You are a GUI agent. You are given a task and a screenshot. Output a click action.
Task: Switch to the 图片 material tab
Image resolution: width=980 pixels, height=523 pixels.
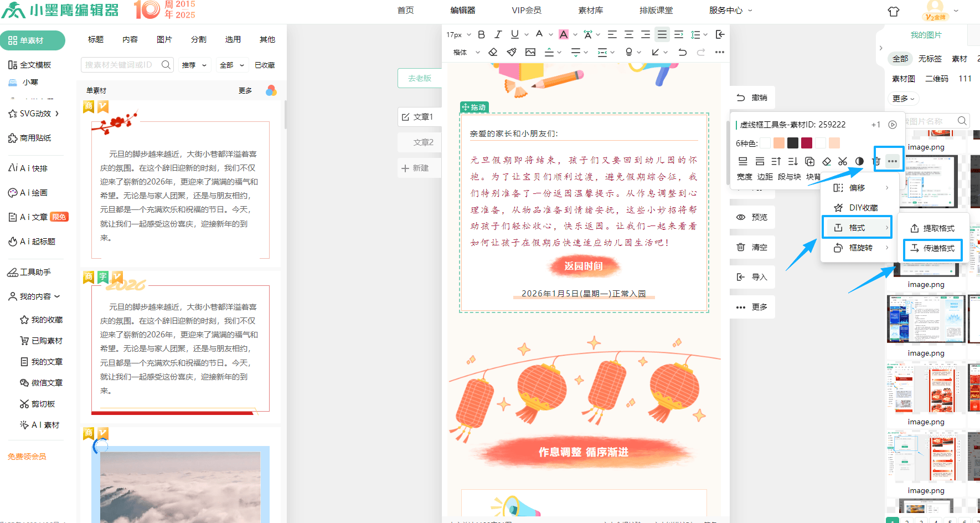pyautogui.click(x=164, y=39)
